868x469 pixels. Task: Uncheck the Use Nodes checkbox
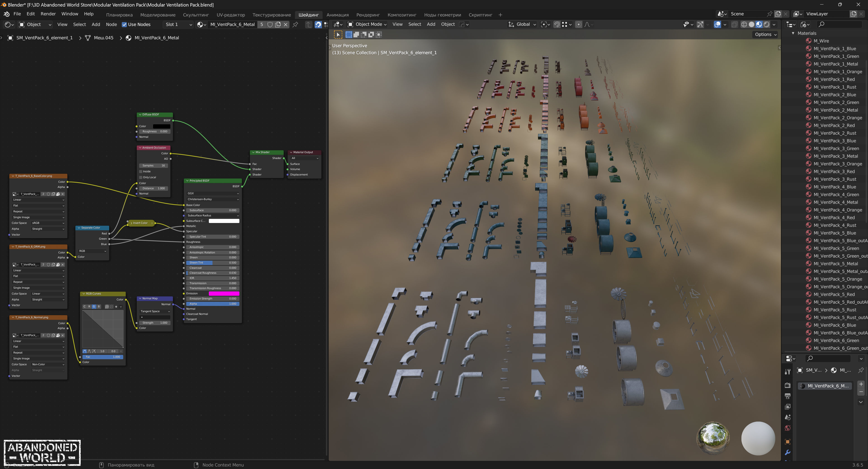coord(124,24)
